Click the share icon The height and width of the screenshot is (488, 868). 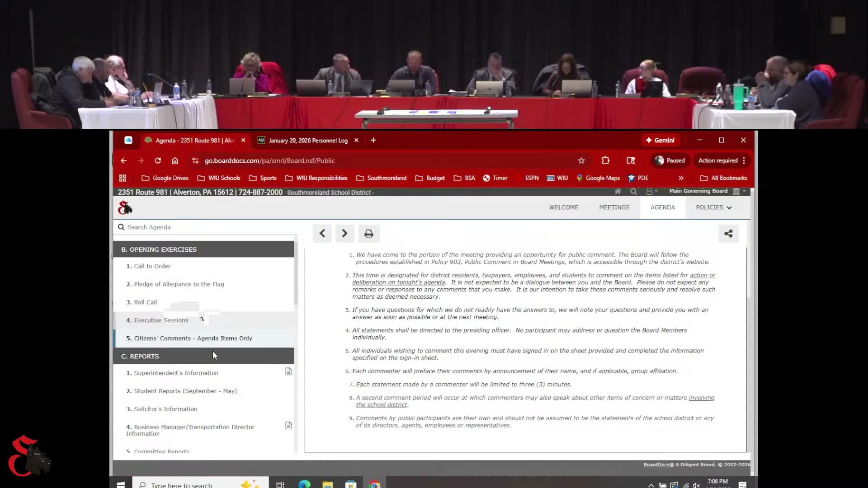tap(728, 234)
